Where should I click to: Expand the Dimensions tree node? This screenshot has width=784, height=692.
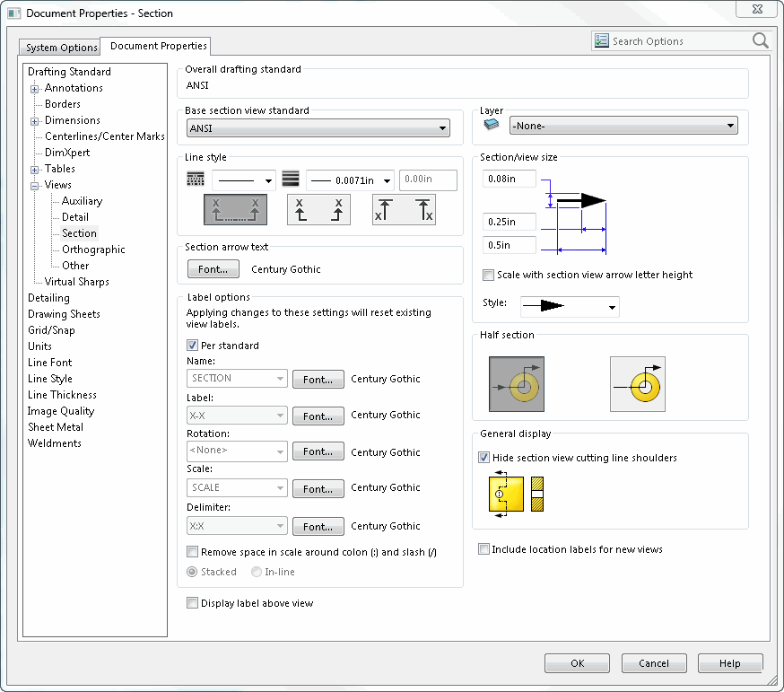pos(34,121)
